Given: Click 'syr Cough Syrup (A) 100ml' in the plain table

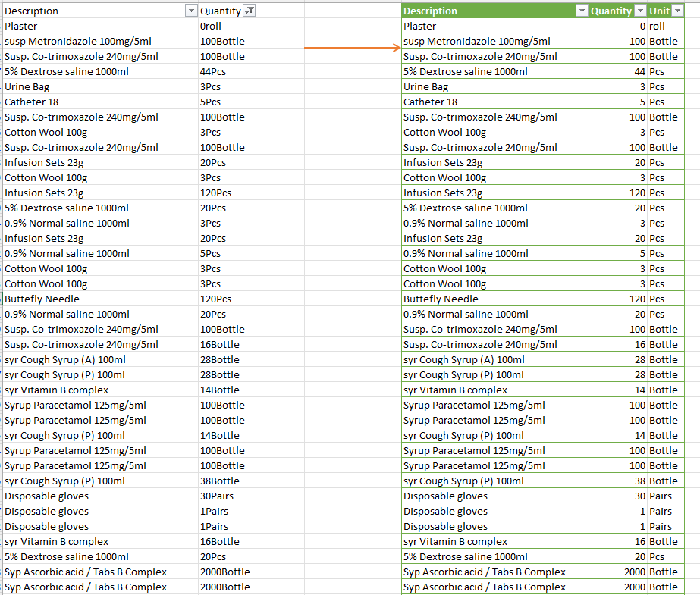Looking at the screenshot, I should (65, 360).
